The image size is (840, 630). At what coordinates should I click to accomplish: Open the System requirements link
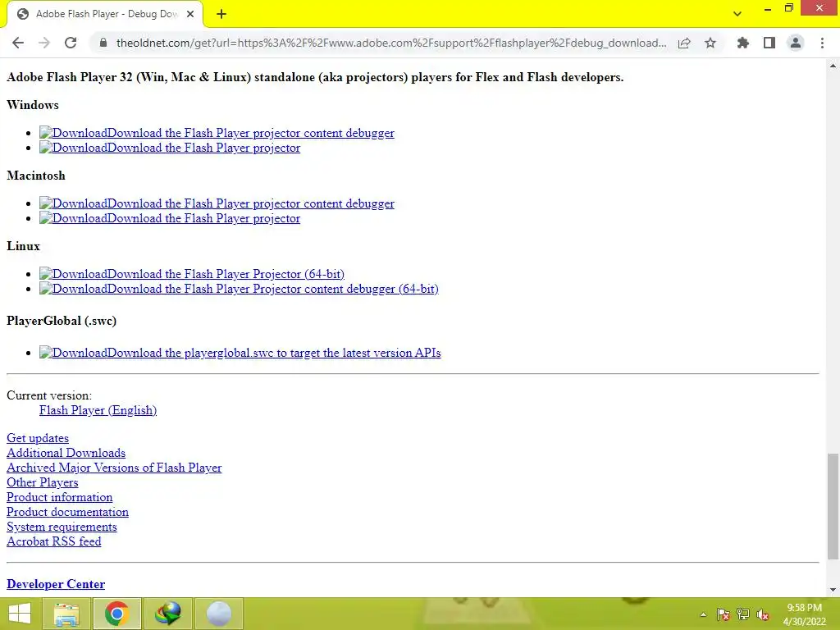62,527
